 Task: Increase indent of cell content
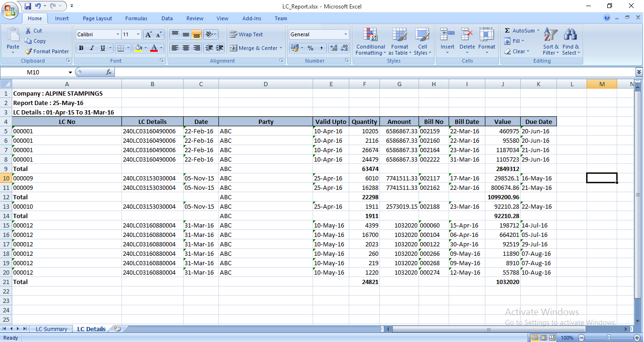[220, 48]
